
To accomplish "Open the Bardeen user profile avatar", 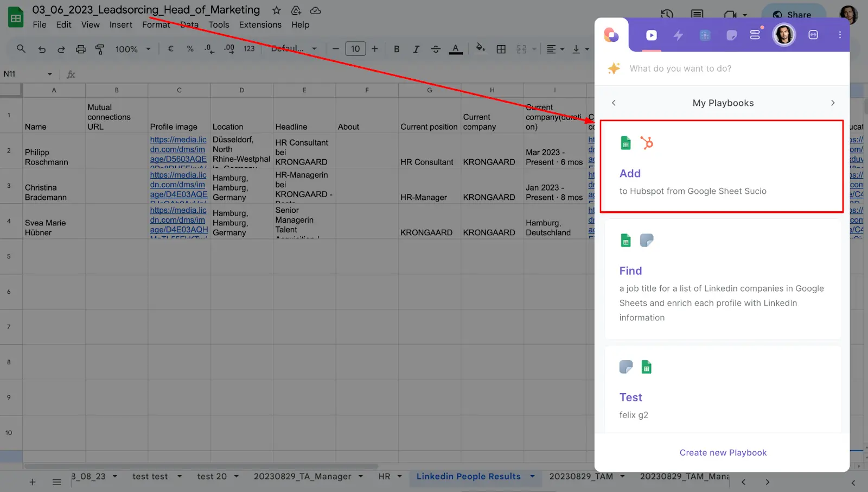I will (x=783, y=35).
